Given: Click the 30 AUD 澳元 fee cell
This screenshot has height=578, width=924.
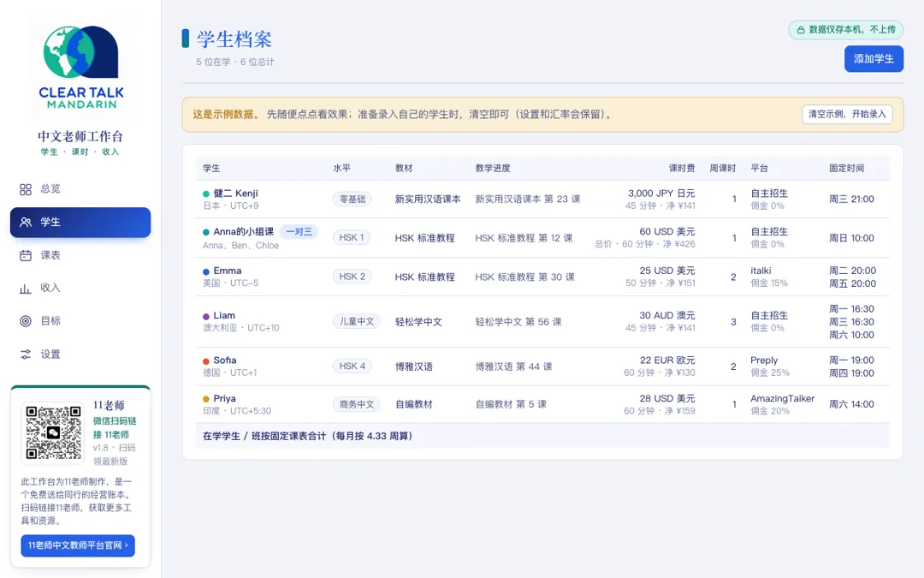Looking at the screenshot, I should click(667, 315).
